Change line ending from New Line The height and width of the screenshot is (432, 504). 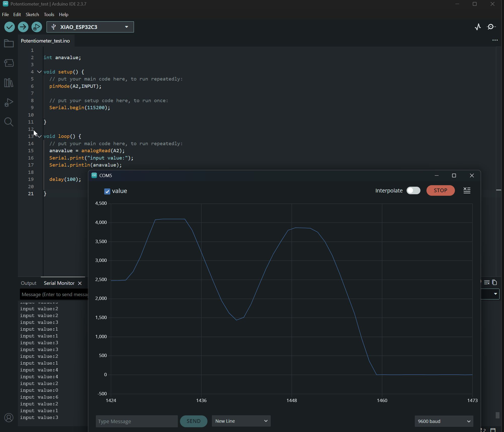point(241,421)
